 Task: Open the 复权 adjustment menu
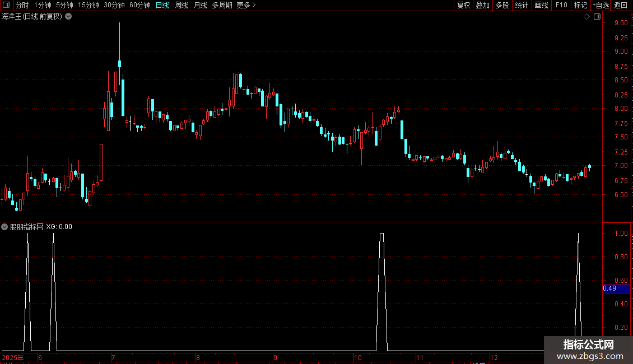tap(463, 5)
